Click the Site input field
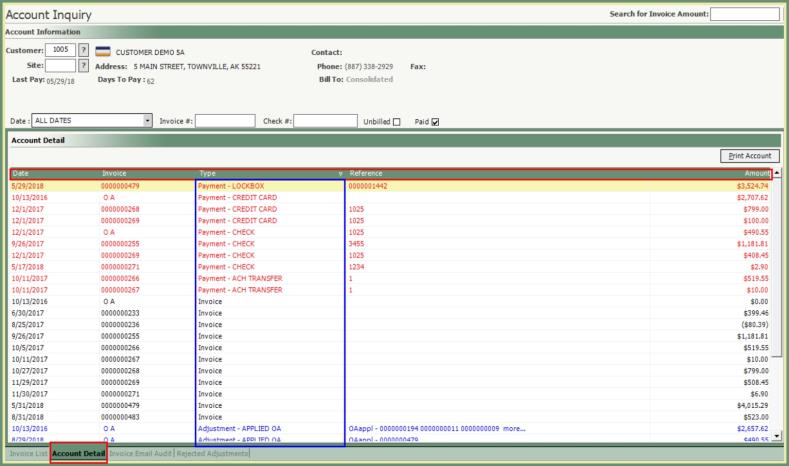The width and height of the screenshot is (789, 466). (60, 65)
